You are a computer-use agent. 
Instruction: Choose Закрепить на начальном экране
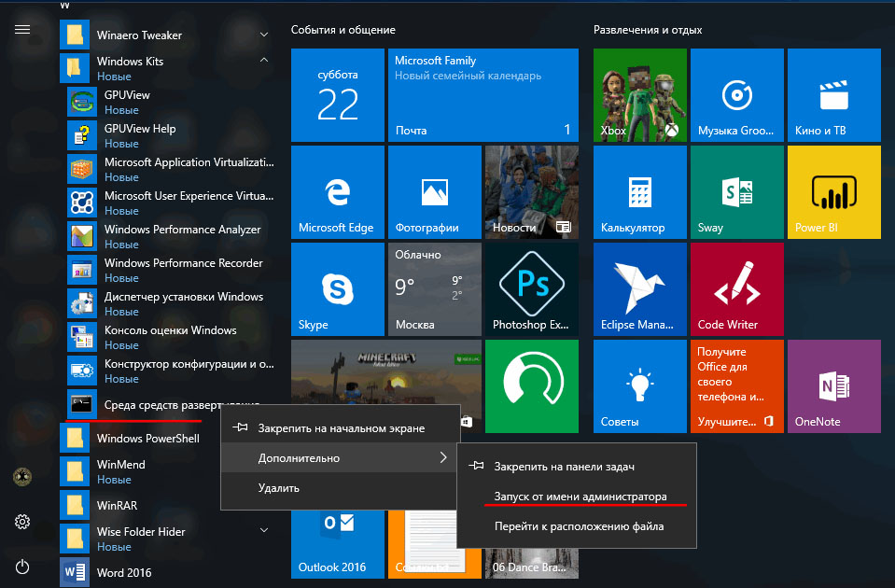tap(341, 427)
